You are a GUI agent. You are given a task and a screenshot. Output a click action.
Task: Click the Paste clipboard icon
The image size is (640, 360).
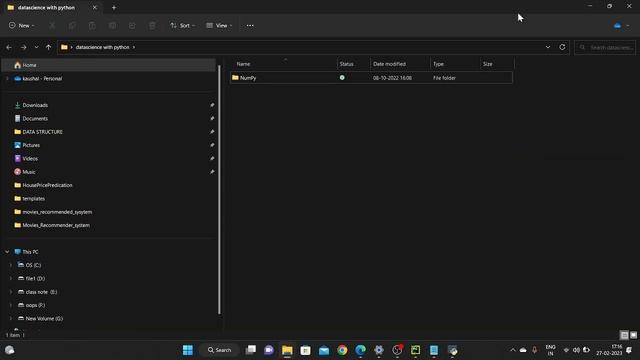tap(92, 25)
